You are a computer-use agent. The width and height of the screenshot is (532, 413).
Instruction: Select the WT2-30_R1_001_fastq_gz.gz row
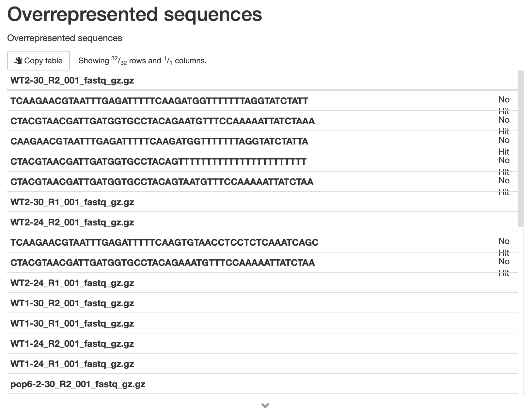[x=262, y=202]
